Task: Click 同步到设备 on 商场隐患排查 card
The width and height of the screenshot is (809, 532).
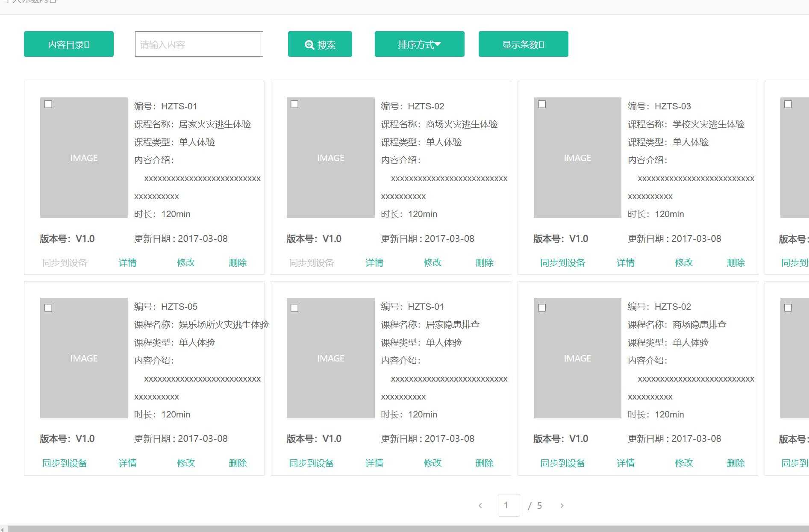Action: [563, 463]
